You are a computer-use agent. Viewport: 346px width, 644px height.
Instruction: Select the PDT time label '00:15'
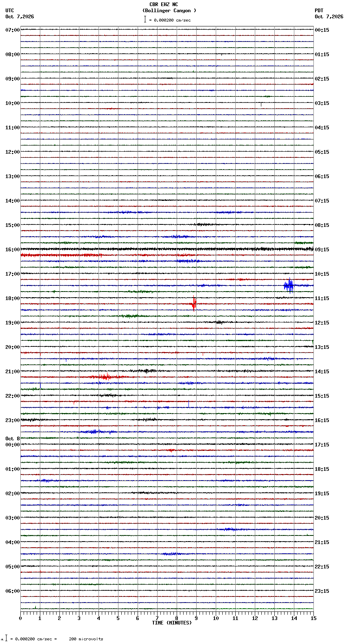322,30
